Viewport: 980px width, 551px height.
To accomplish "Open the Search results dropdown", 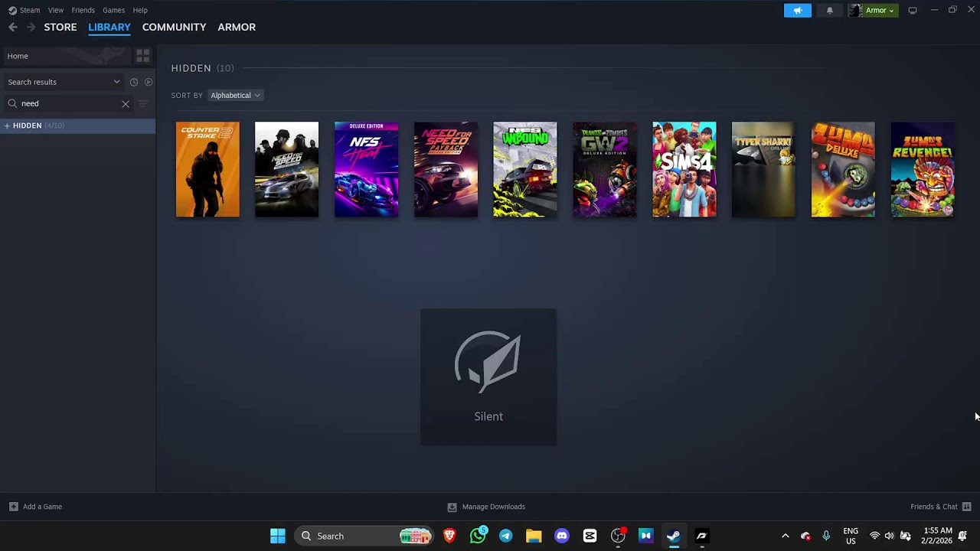I will click(64, 82).
